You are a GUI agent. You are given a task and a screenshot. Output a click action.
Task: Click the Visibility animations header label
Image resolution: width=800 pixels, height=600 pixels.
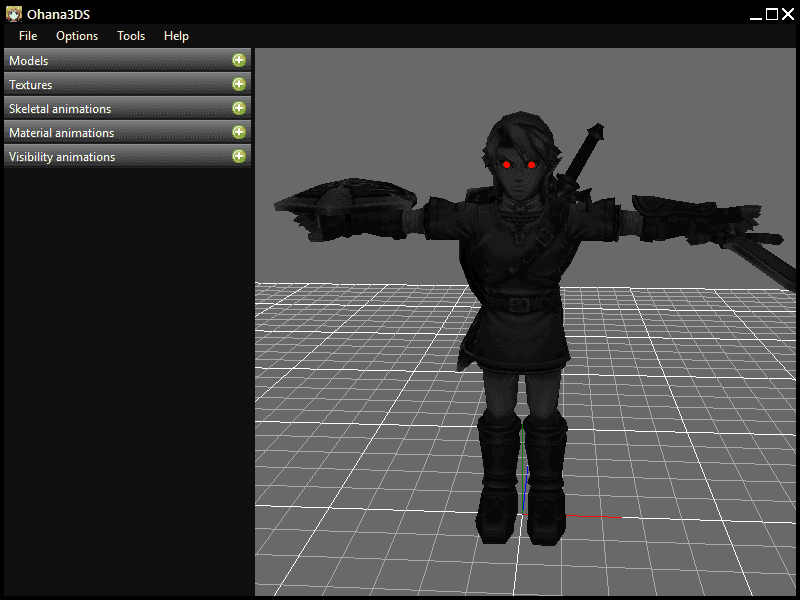coord(62,157)
